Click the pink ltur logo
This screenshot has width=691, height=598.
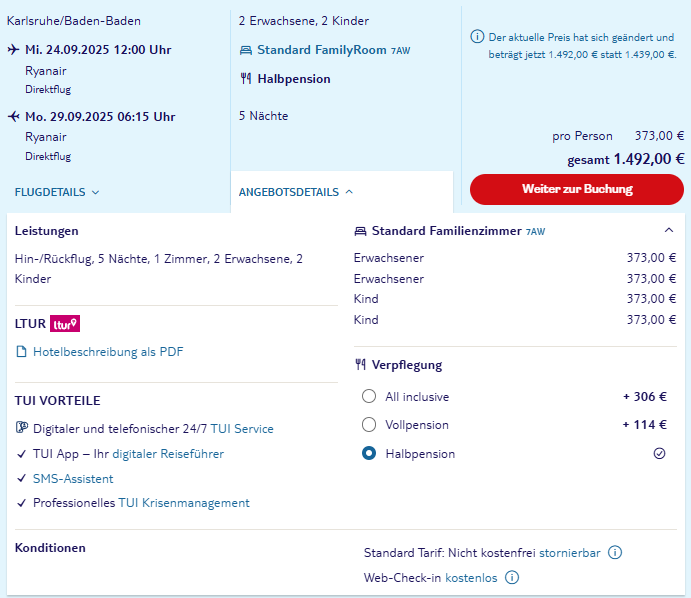tap(65, 324)
